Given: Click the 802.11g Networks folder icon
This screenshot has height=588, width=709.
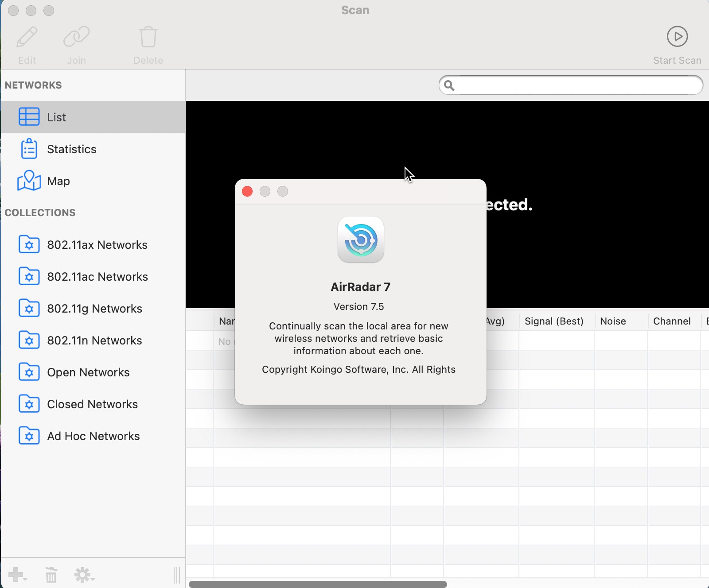Looking at the screenshot, I should tap(29, 308).
